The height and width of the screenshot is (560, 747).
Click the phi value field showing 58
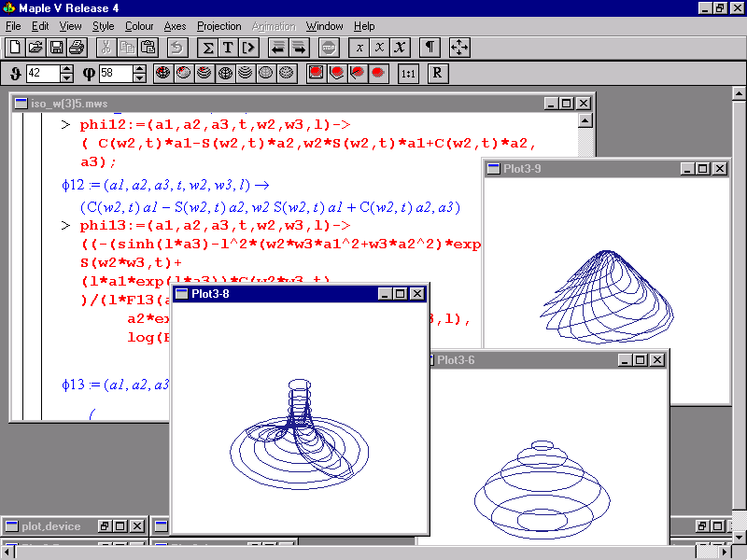[116, 74]
